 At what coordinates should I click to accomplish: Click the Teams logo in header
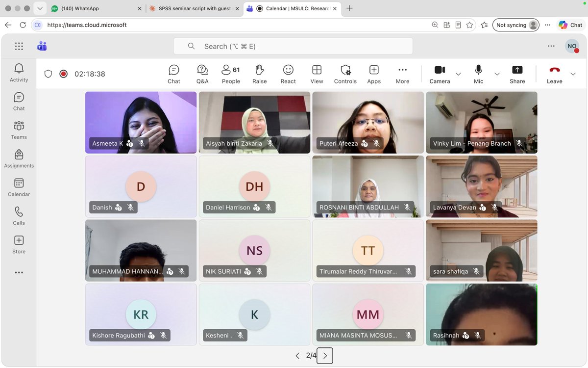(x=42, y=46)
